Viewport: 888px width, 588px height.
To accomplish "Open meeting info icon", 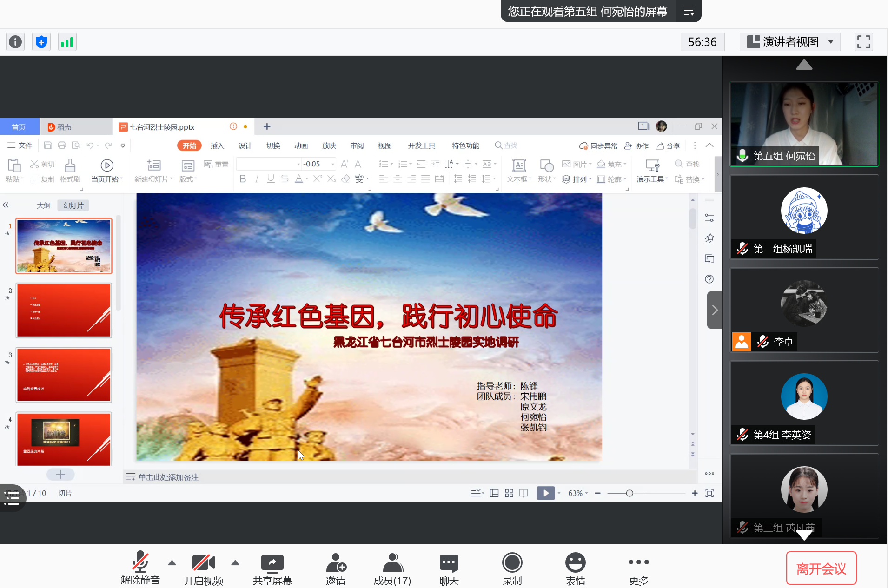I will 15,42.
